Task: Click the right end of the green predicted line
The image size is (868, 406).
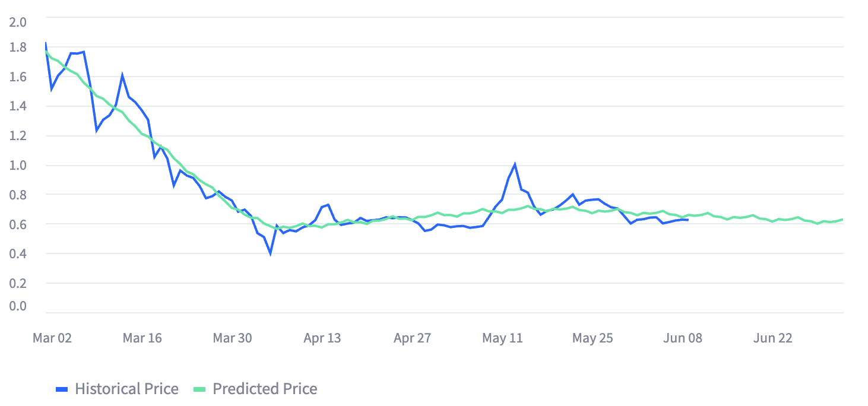Action: point(842,220)
